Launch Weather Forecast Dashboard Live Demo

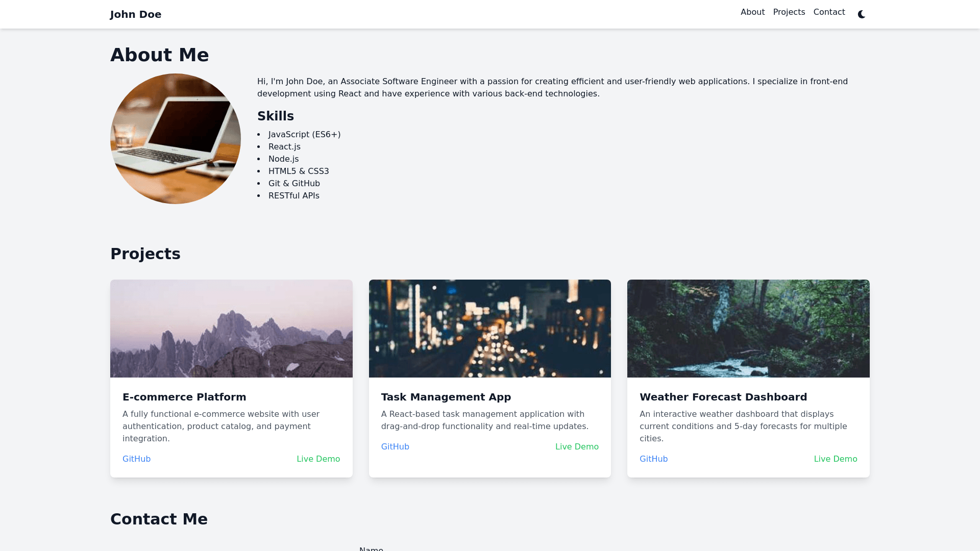pos(836,459)
